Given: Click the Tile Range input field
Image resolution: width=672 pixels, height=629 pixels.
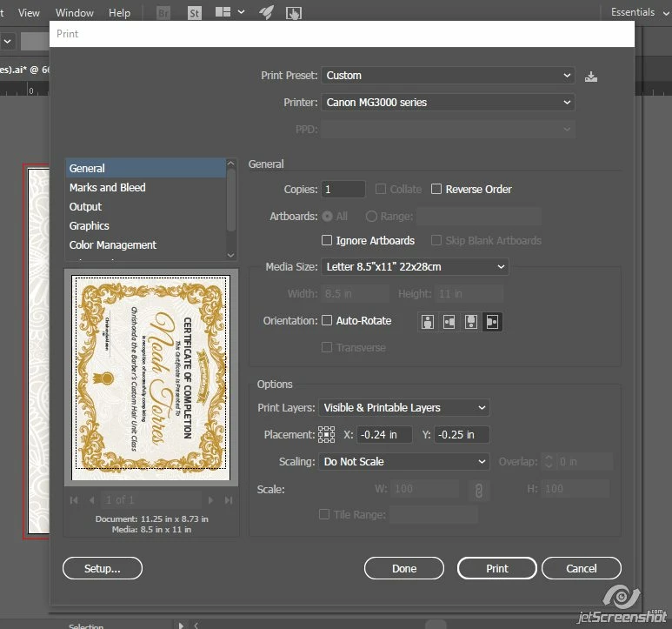Looking at the screenshot, I should [x=434, y=514].
